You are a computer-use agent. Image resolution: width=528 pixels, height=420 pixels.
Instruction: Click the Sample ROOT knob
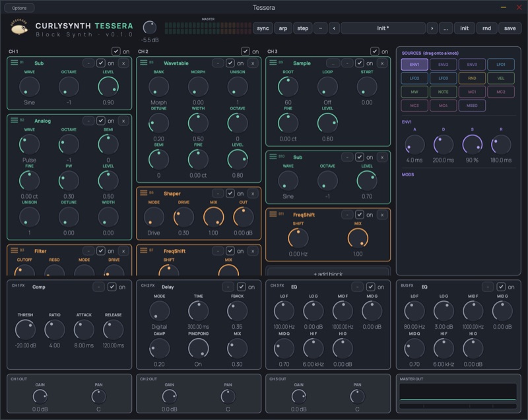coord(288,87)
